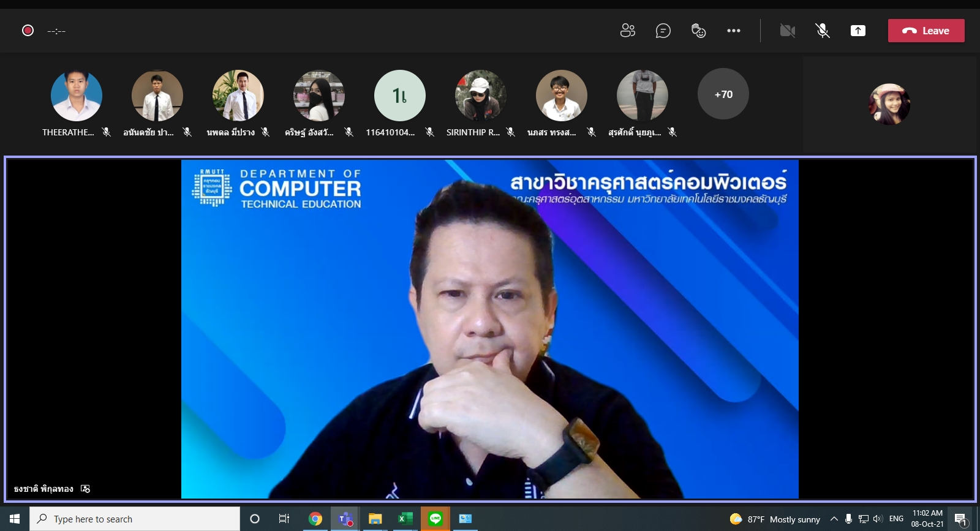Select นภสร participant avatar

pos(562,96)
